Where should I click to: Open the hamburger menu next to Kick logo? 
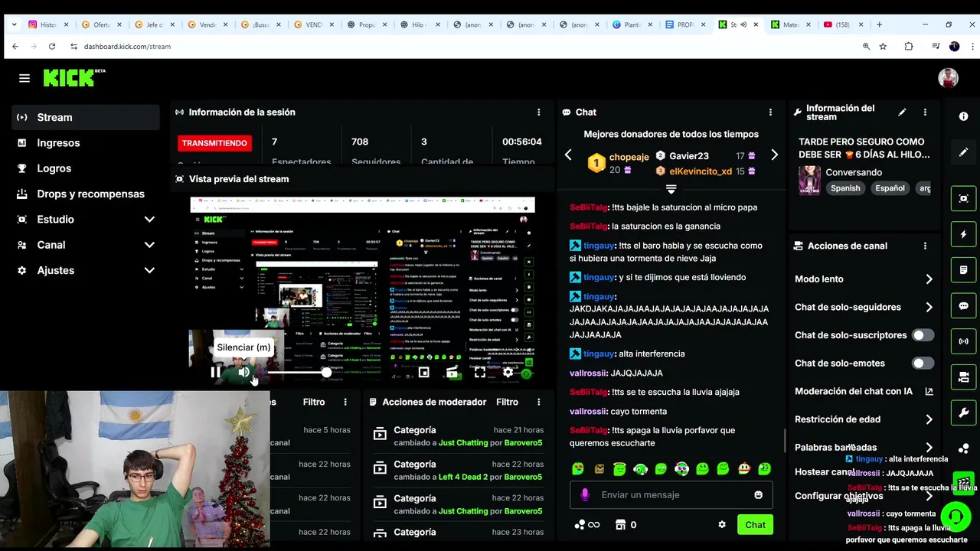[24, 78]
